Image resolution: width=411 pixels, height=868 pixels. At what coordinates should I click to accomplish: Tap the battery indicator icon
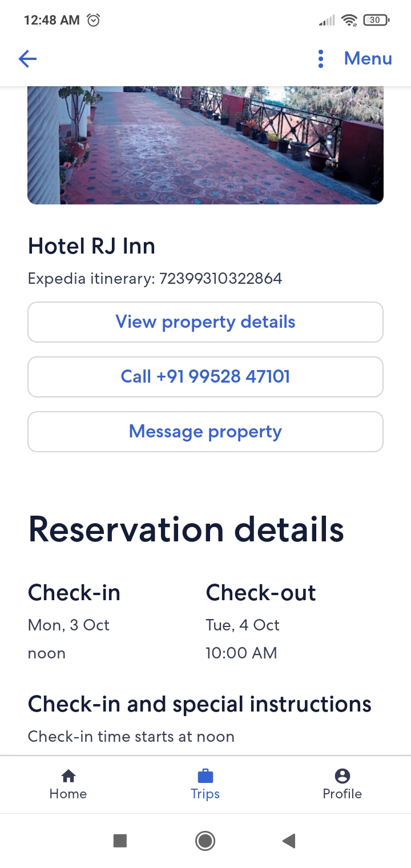376,20
